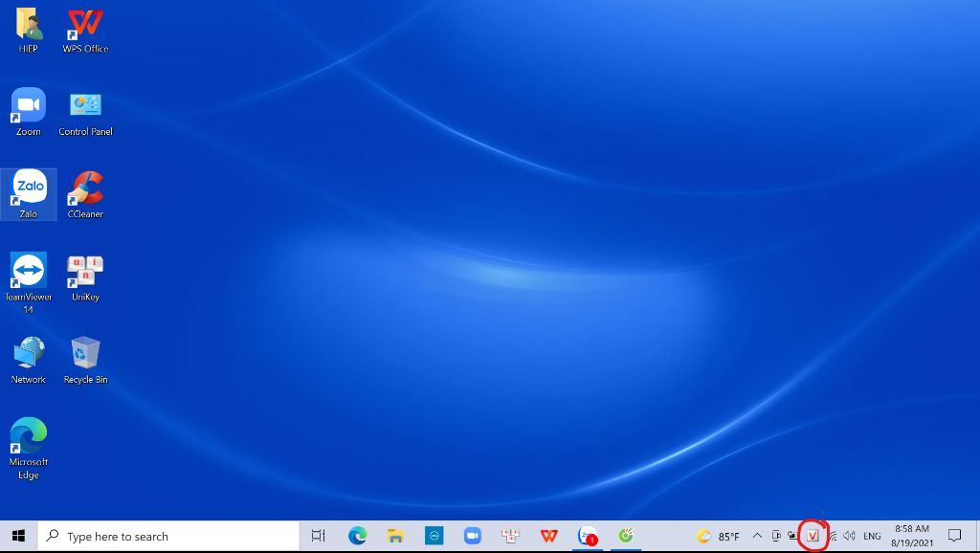Open Task View on the taskbar
The image size is (980, 553).
pos(319,536)
